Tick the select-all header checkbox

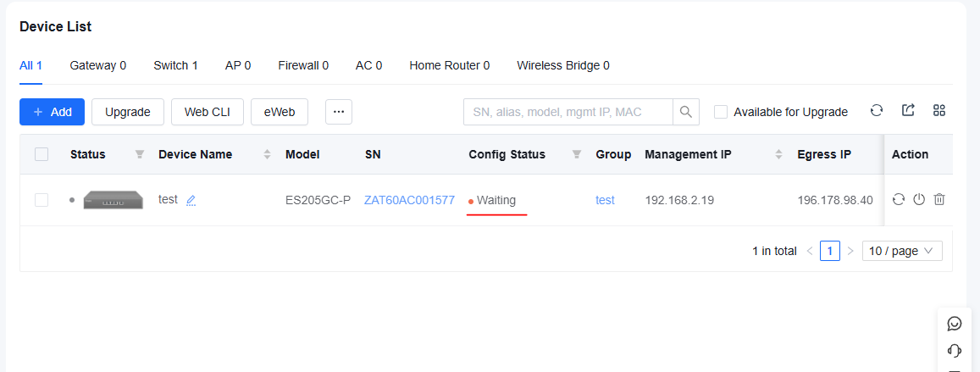[x=42, y=154]
